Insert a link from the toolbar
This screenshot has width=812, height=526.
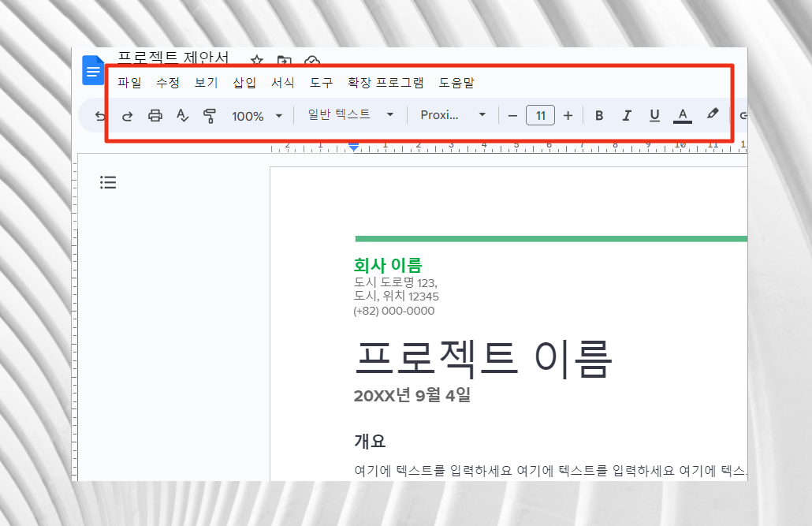743,115
